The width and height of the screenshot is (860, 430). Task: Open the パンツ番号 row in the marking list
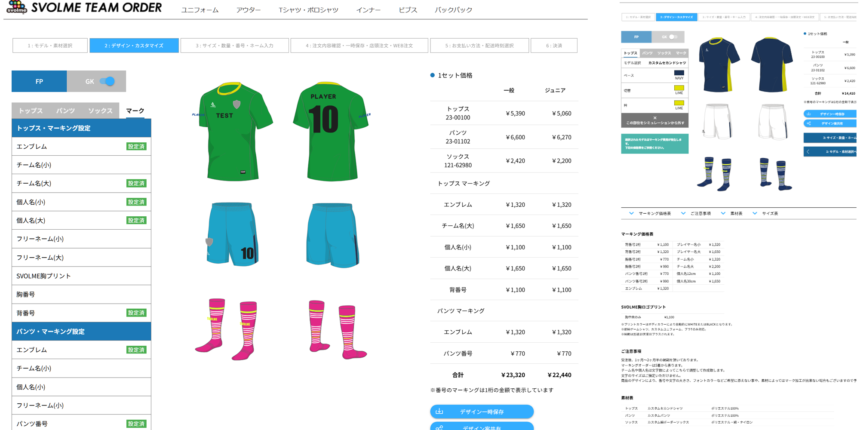click(x=81, y=423)
